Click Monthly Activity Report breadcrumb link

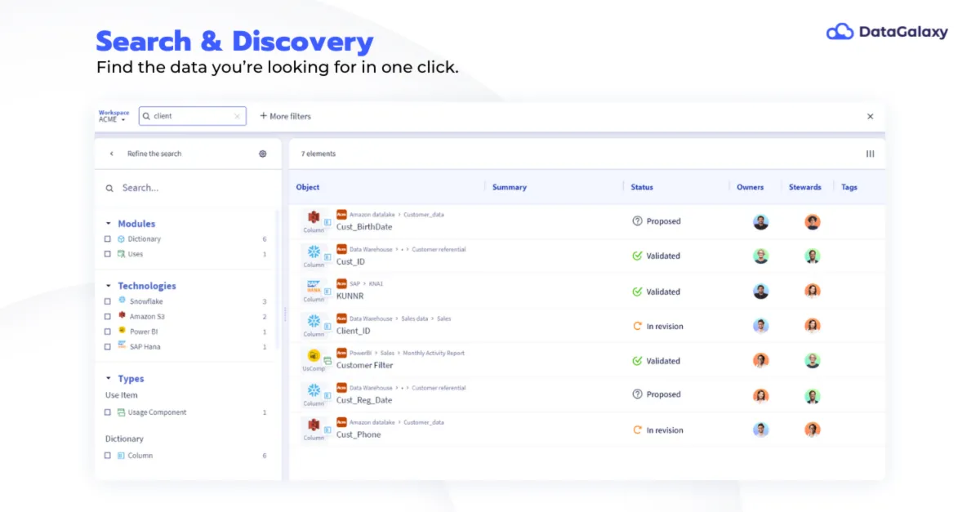click(434, 353)
